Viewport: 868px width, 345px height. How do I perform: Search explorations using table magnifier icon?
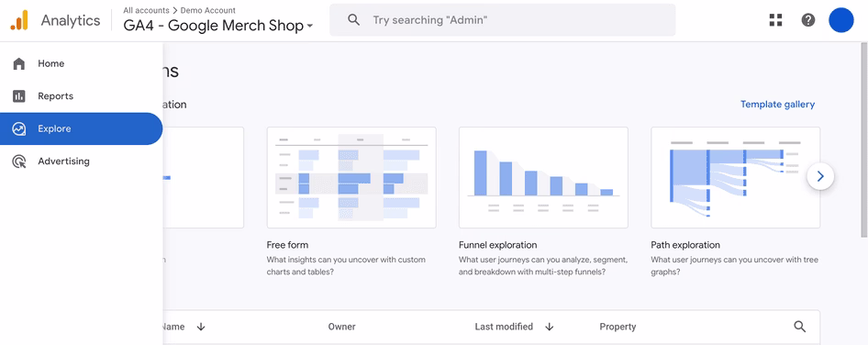click(799, 327)
